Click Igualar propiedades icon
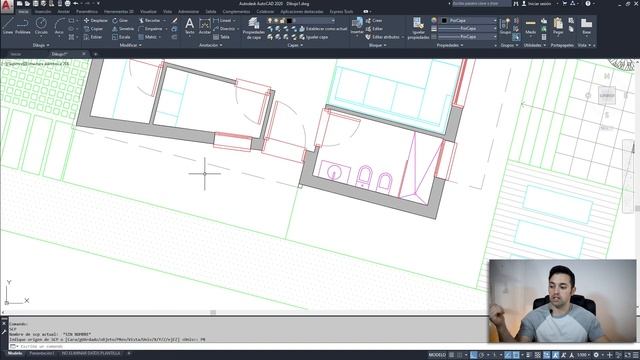 [x=418, y=28]
